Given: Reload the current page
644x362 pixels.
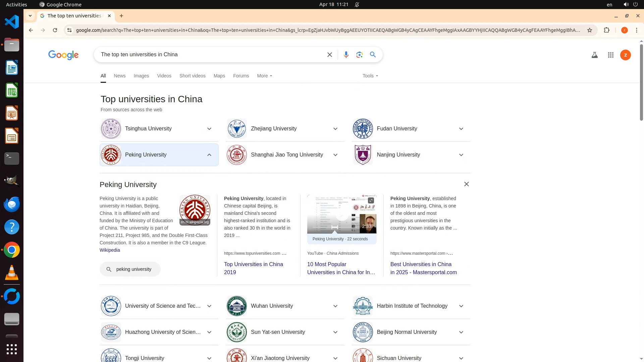Looking at the screenshot, I should click(x=55, y=30).
